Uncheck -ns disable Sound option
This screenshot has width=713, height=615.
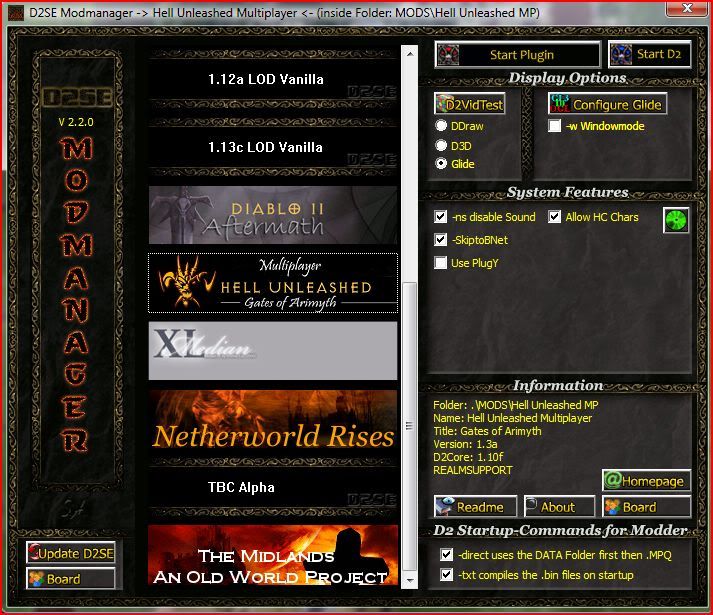tap(441, 217)
